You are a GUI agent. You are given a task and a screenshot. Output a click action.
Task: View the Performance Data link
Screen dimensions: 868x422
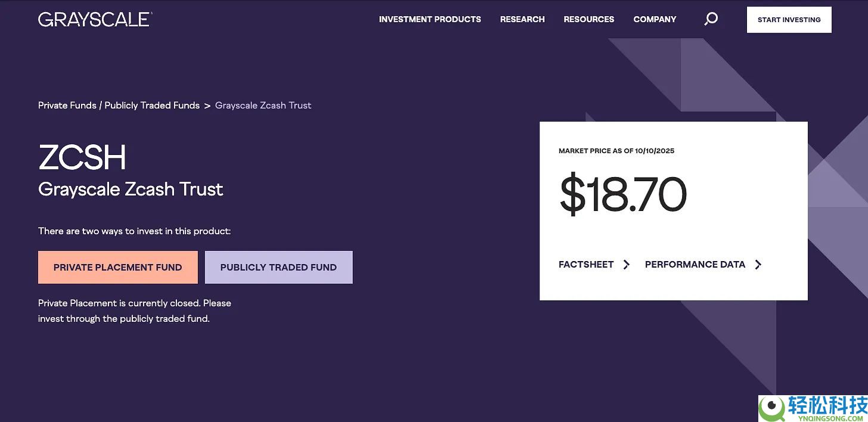click(695, 265)
